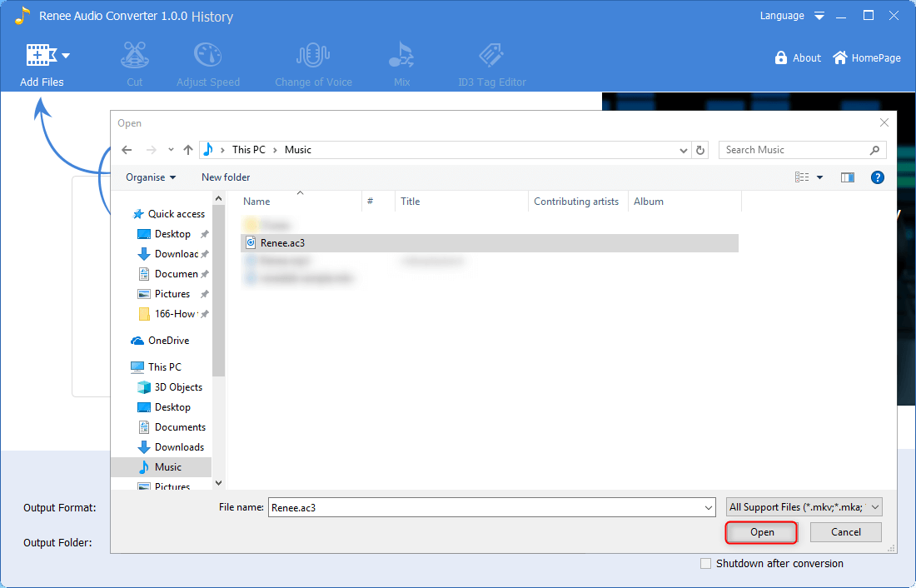Select This PC in navigation pane
The width and height of the screenshot is (916, 588).
[x=157, y=367]
